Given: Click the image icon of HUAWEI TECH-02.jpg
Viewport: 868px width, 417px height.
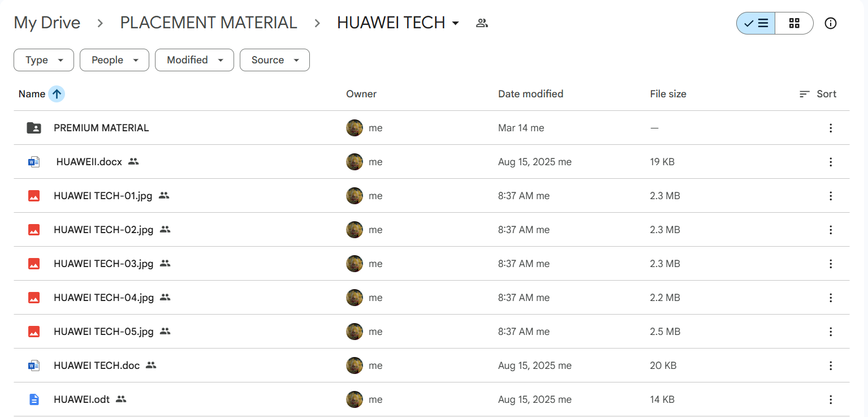Looking at the screenshot, I should pos(34,230).
